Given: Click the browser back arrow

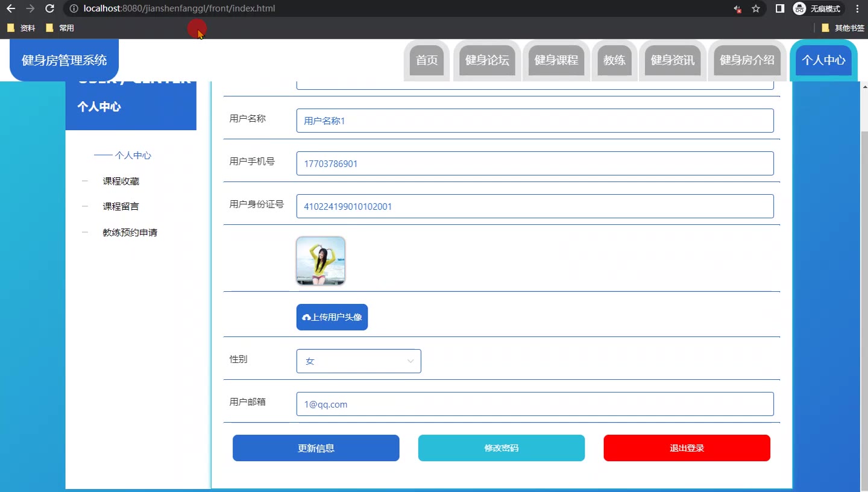Looking at the screenshot, I should click(11, 8).
